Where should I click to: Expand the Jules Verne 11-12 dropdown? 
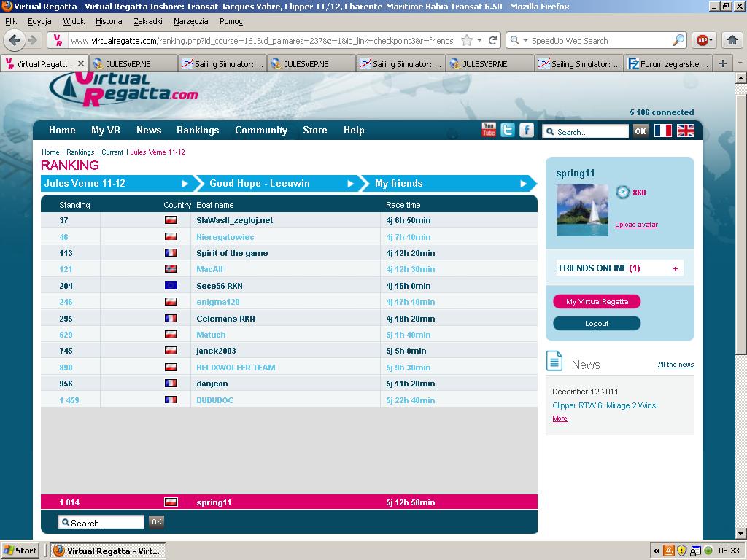(x=185, y=184)
